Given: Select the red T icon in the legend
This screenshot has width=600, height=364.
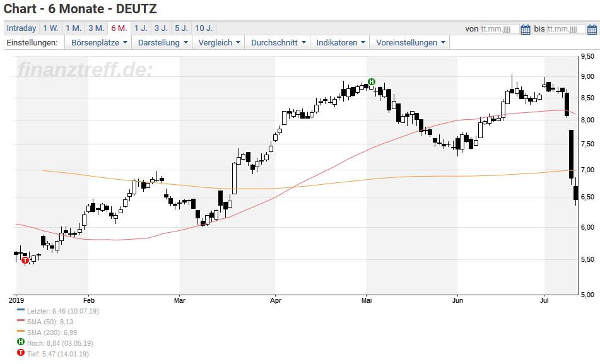Looking at the screenshot, I should click(21, 353).
